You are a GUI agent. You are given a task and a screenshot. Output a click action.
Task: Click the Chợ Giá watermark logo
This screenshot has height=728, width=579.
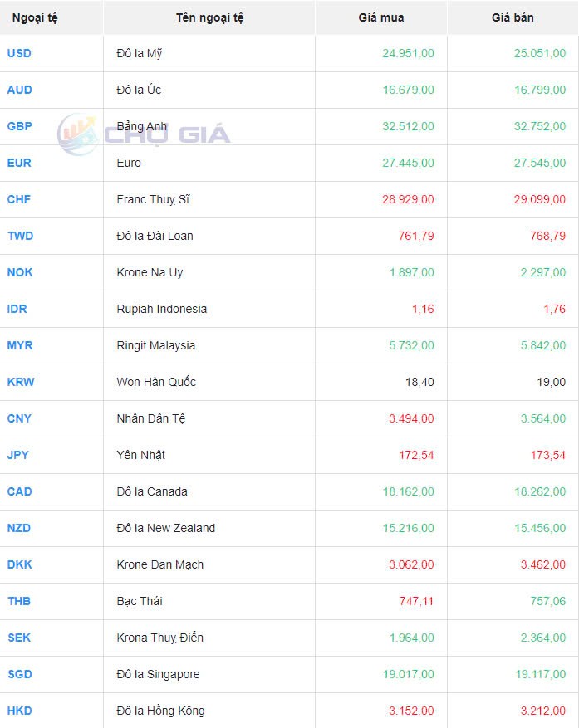(x=143, y=134)
